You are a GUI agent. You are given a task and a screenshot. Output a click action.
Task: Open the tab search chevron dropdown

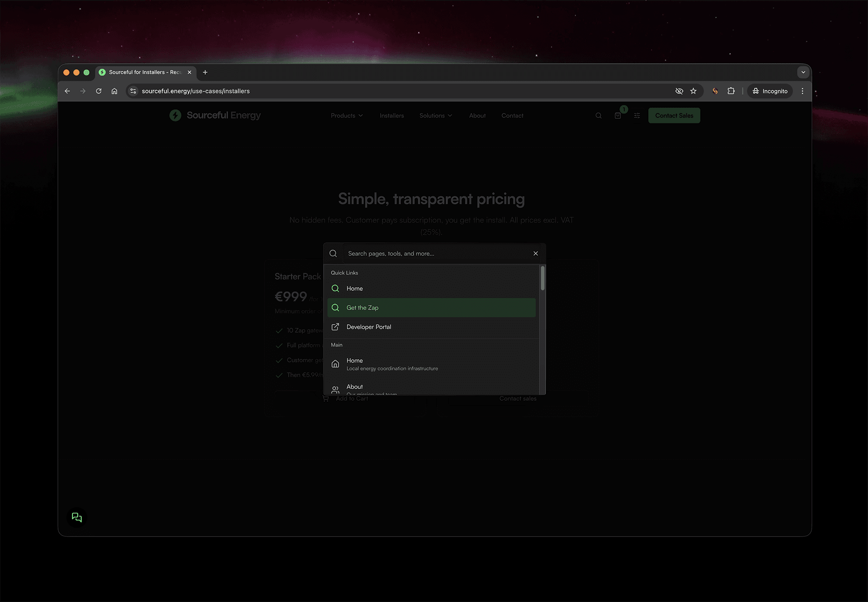[x=803, y=72]
